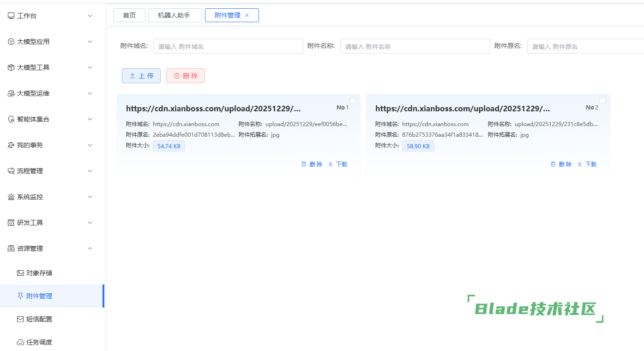This screenshot has height=351, width=644.
Task: Click the 系统监控 icon in sidebar
Action: (x=11, y=197)
